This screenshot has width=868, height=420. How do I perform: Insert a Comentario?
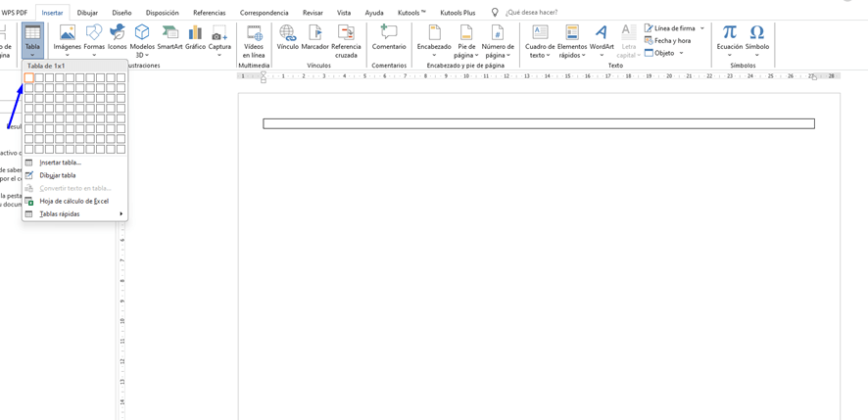click(x=389, y=38)
